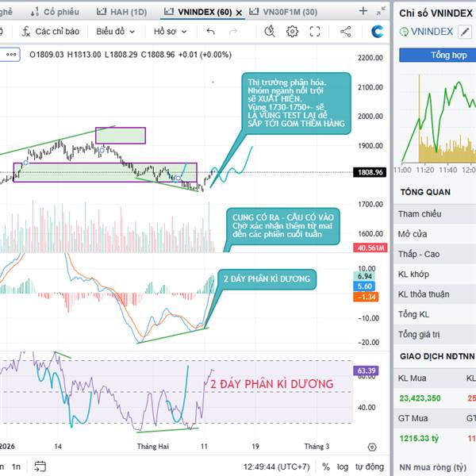Click the Tổng giá trị row
The width and height of the screenshot is (476, 476).
[435, 334]
